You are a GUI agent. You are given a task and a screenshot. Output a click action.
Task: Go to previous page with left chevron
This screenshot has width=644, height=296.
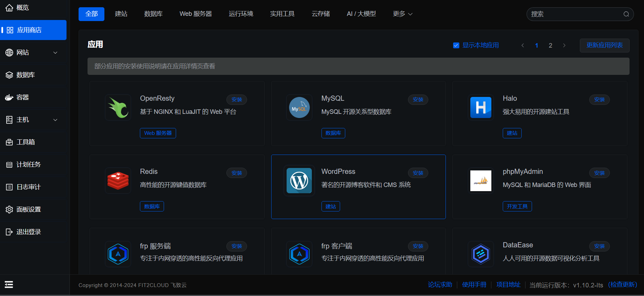click(x=523, y=45)
